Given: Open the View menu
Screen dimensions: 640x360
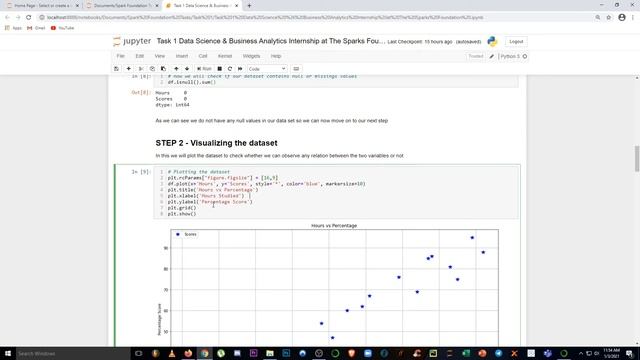Looking at the screenshot, I should (x=160, y=56).
